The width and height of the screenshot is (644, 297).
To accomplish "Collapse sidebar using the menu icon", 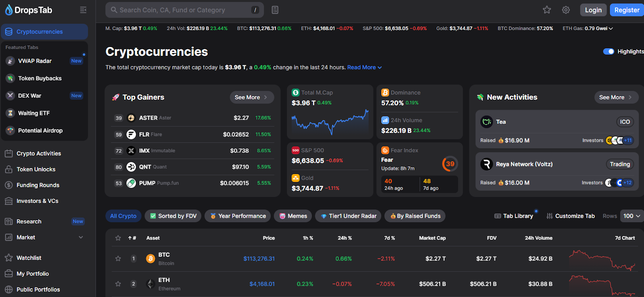I will point(83,10).
